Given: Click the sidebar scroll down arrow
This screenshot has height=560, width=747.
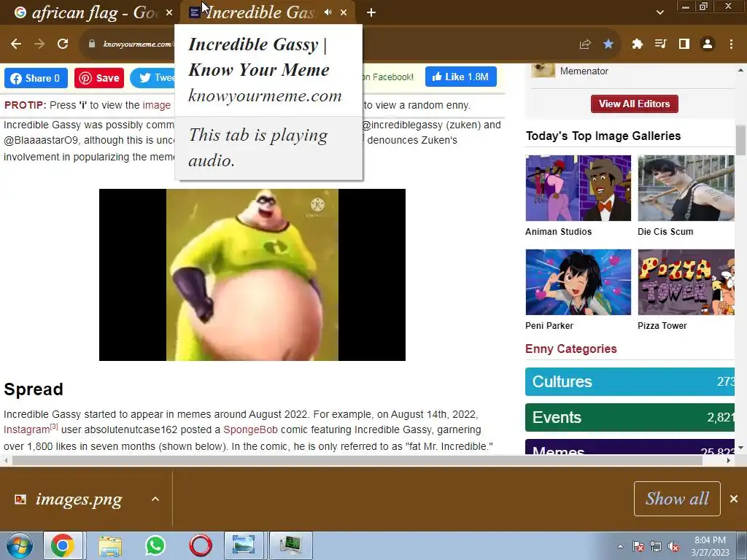Looking at the screenshot, I should tap(740, 448).
